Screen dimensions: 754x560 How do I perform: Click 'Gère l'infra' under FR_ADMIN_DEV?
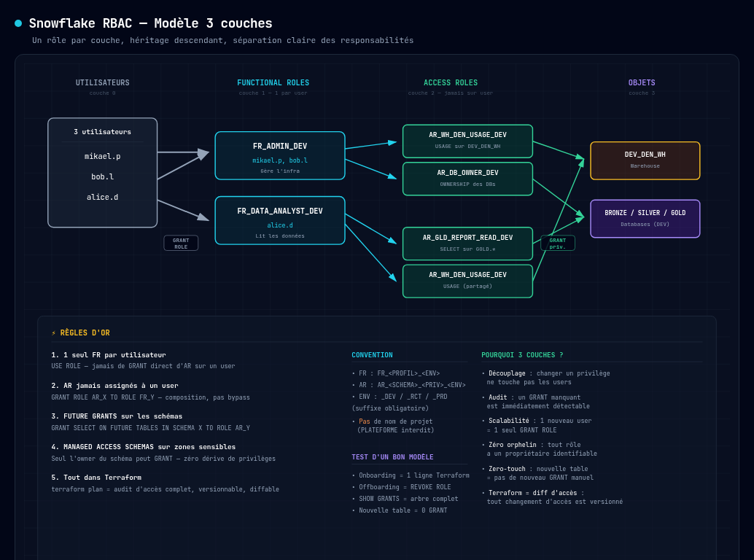click(x=280, y=171)
